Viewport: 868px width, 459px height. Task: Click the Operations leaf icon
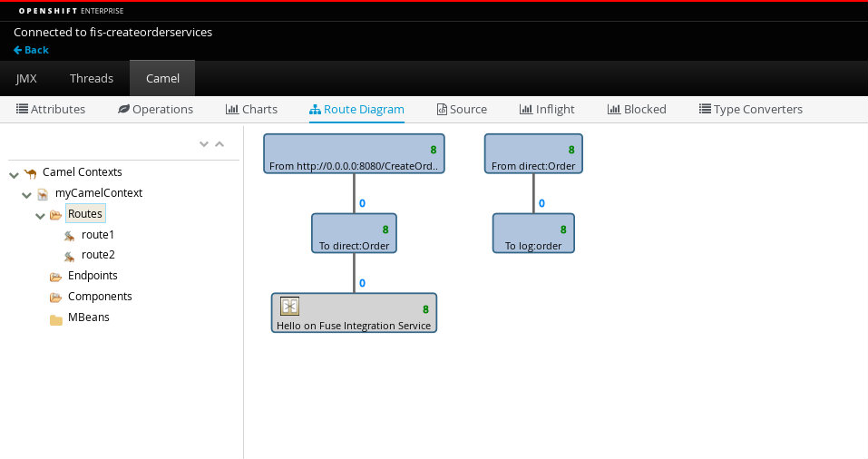point(123,109)
